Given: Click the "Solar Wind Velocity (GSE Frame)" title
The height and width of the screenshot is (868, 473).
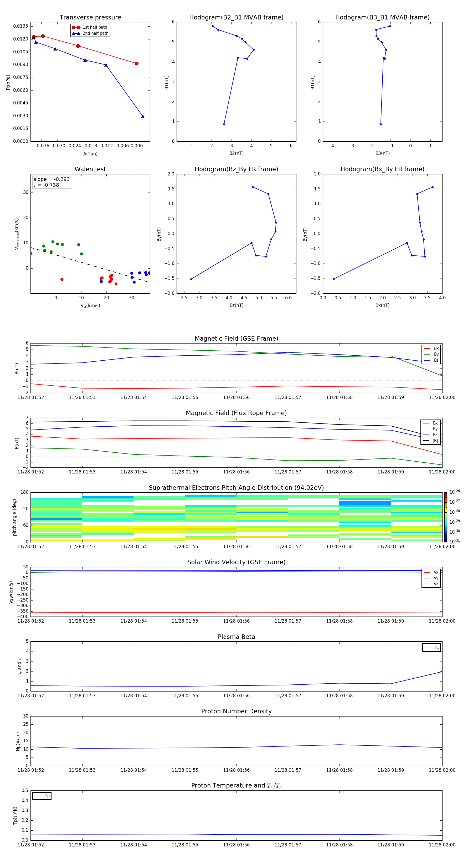Looking at the screenshot, I should [x=236, y=562].
